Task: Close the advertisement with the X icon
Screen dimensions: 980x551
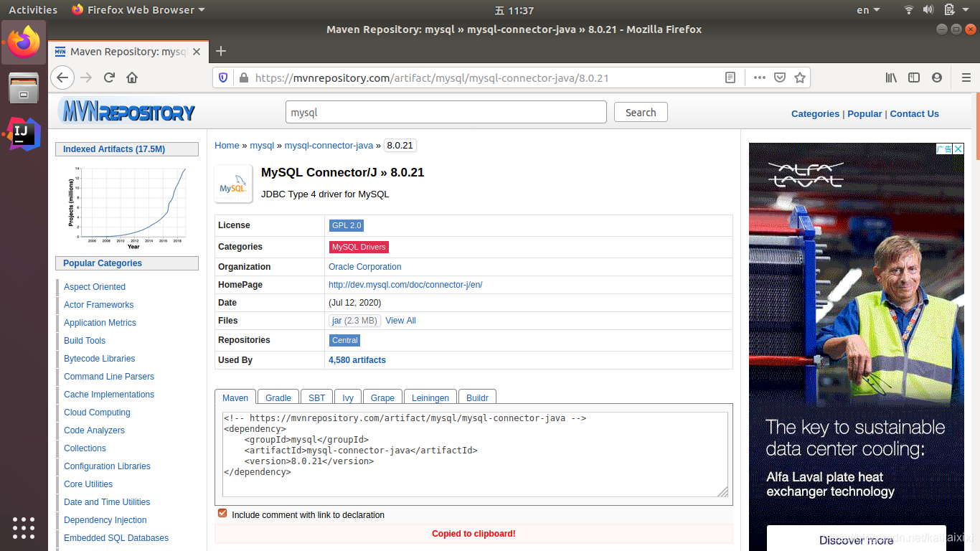Action: (x=958, y=149)
